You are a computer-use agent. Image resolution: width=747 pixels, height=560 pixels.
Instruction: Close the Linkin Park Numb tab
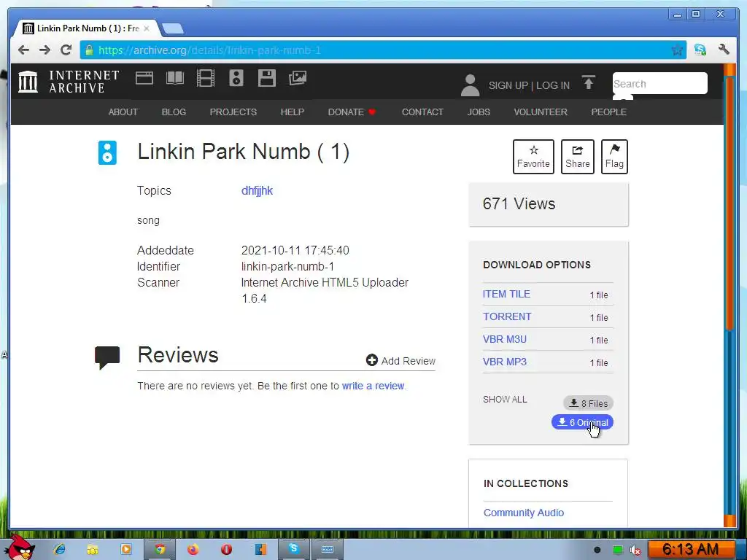tap(147, 28)
